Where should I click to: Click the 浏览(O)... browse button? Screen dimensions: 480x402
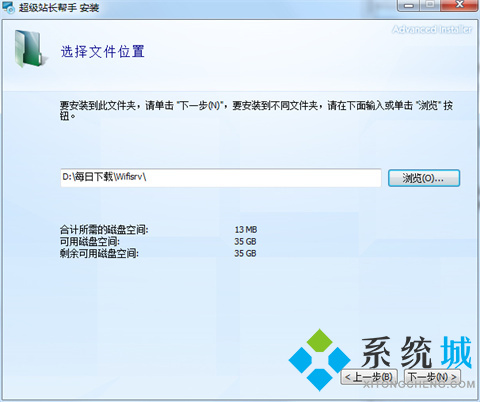click(x=424, y=178)
